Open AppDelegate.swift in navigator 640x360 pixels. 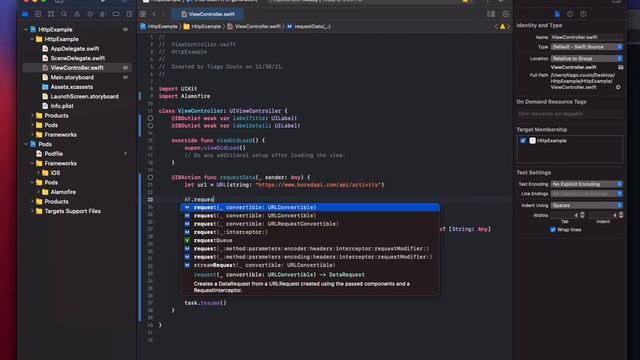(x=75, y=49)
